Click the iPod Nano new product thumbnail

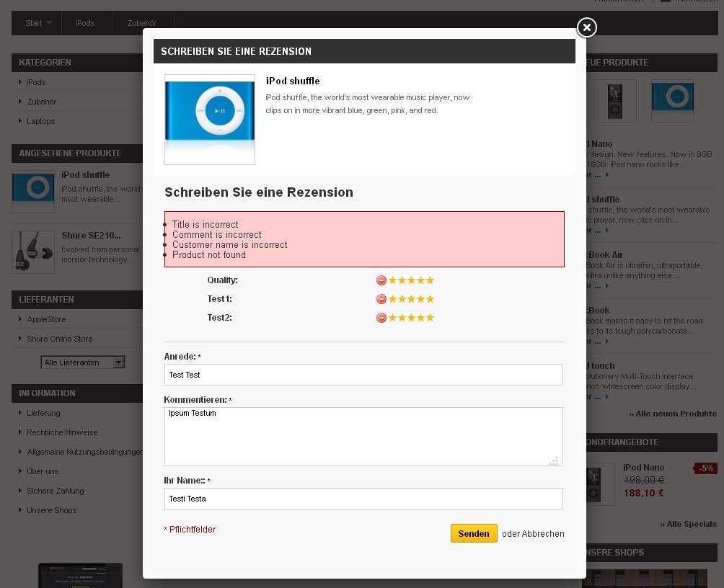click(614, 101)
